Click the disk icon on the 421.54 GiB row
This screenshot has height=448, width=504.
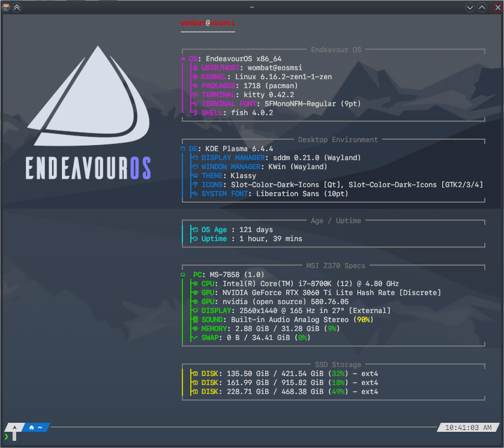click(195, 374)
